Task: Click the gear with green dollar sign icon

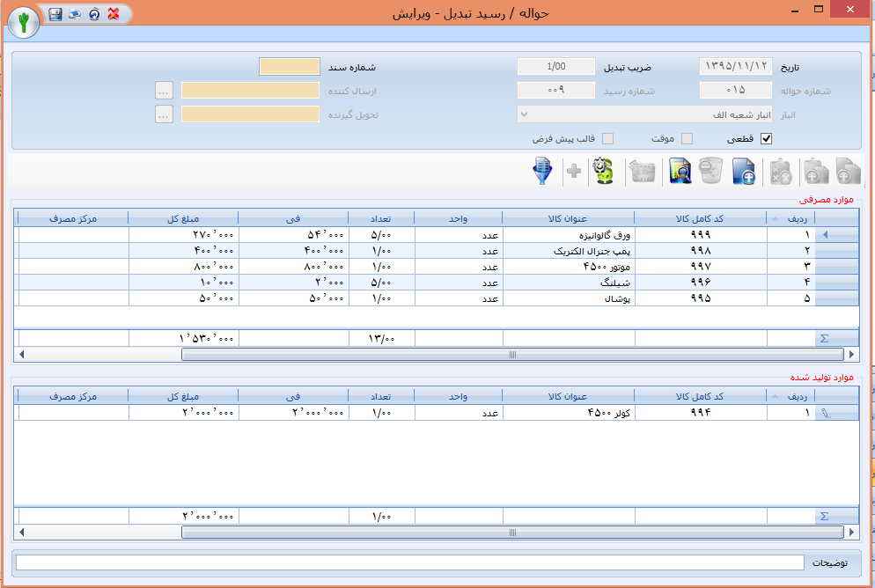Action: coord(603,171)
